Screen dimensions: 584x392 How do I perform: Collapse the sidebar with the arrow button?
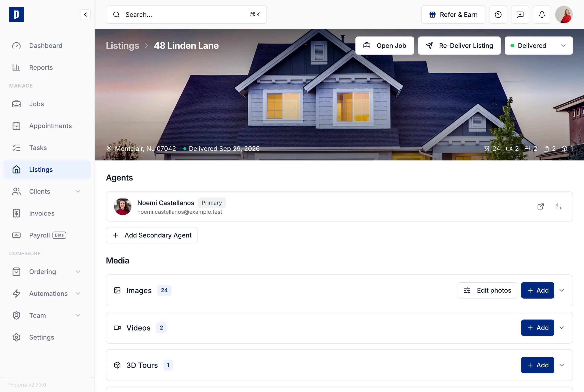tap(85, 15)
